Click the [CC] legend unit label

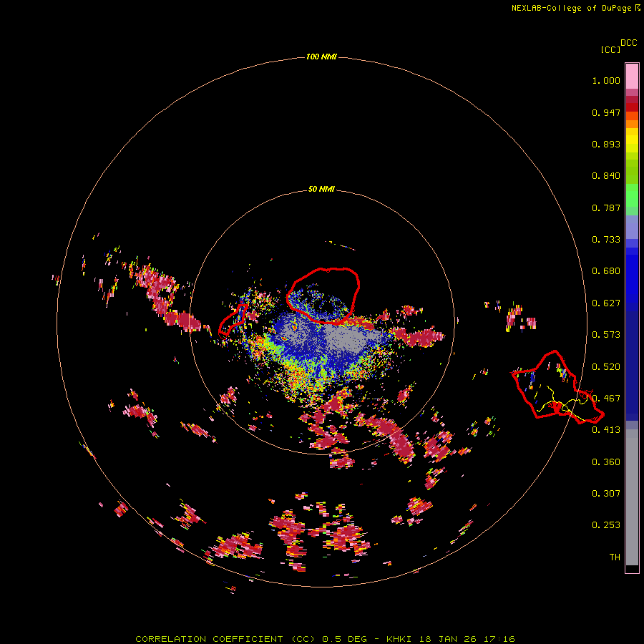click(x=610, y=49)
